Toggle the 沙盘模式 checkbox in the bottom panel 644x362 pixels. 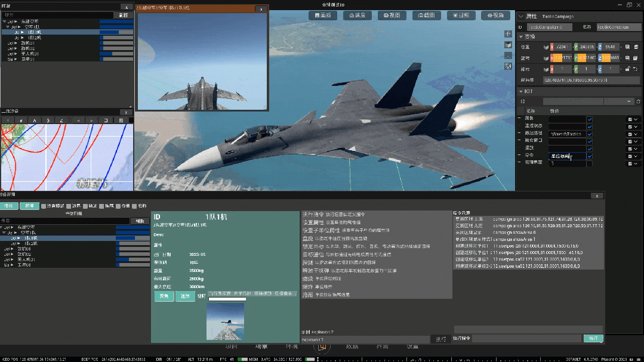(44, 206)
